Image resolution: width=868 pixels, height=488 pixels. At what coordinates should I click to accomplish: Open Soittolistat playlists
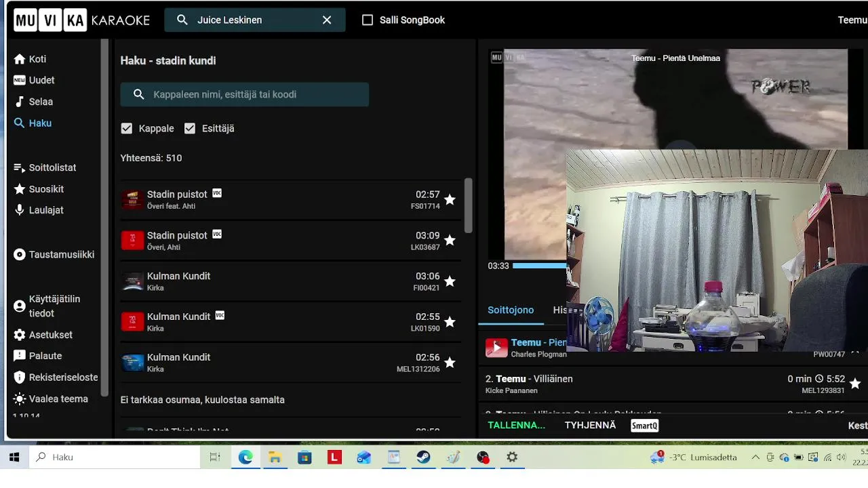click(x=45, y=167)
